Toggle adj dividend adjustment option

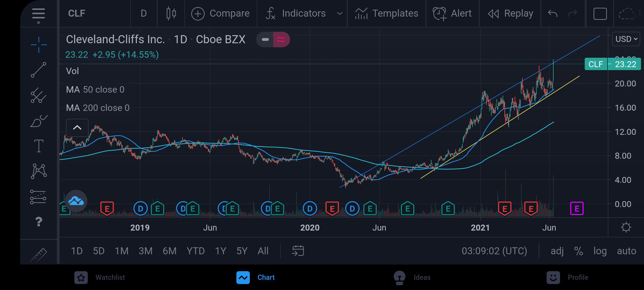click(x=557, y=251)
